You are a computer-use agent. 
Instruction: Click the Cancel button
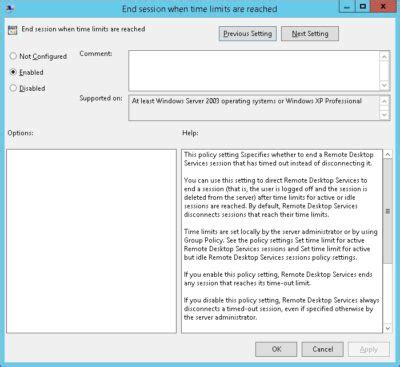click(322, 349)
